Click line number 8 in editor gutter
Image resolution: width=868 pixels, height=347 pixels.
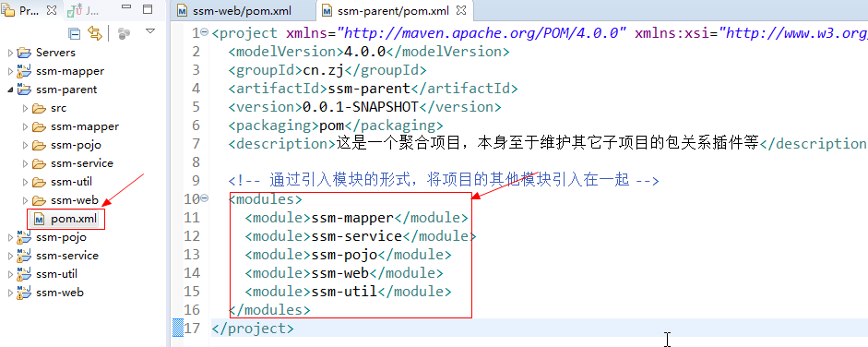(x=196, y=162)
